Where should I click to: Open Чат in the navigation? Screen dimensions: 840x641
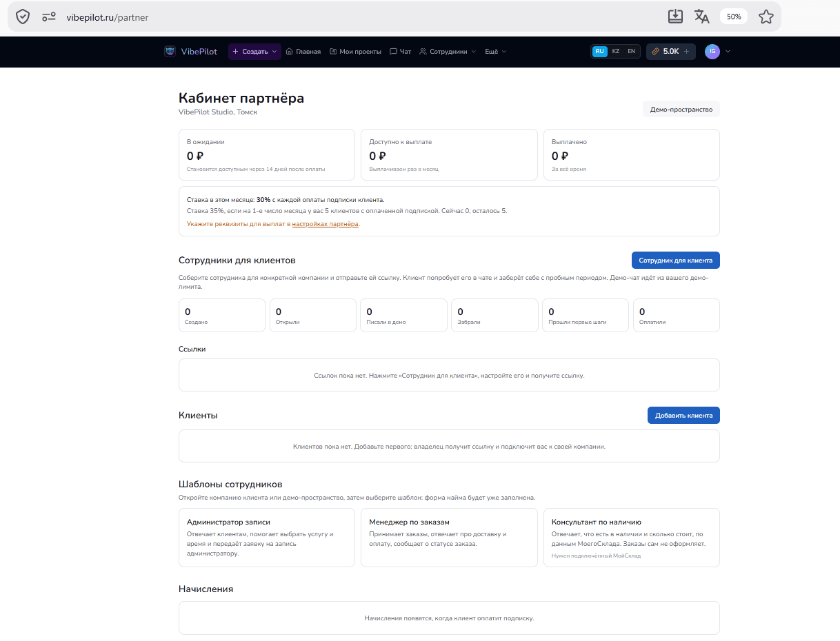[400, 51]
